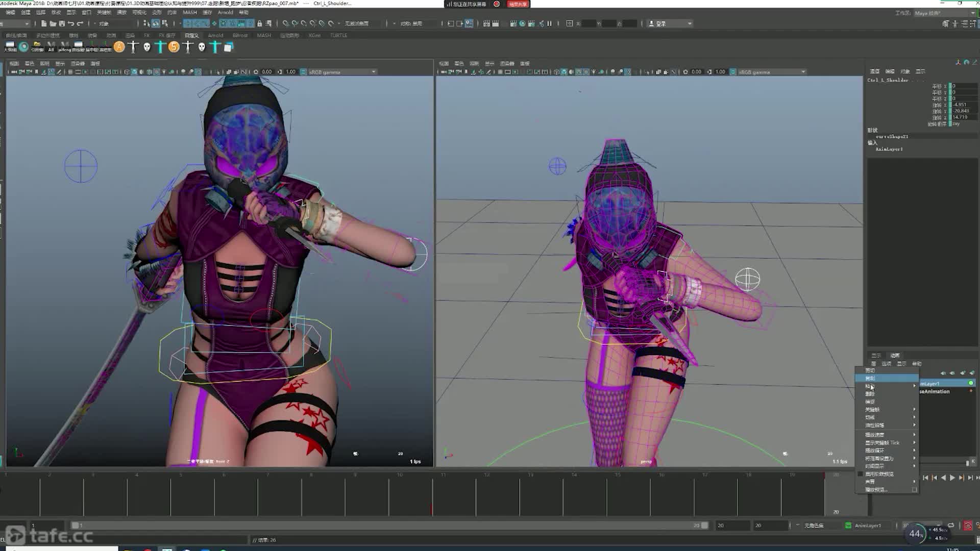Toggle the 启用堆栈预览 checkbox
This screenshot has height=551, width=980.
[x=861, y=474]
